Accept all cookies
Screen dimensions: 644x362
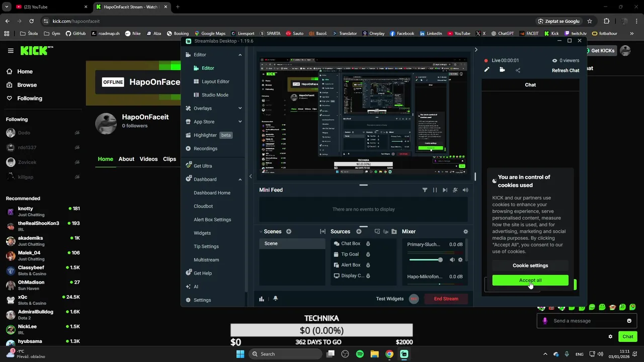(x=530, y=281)
